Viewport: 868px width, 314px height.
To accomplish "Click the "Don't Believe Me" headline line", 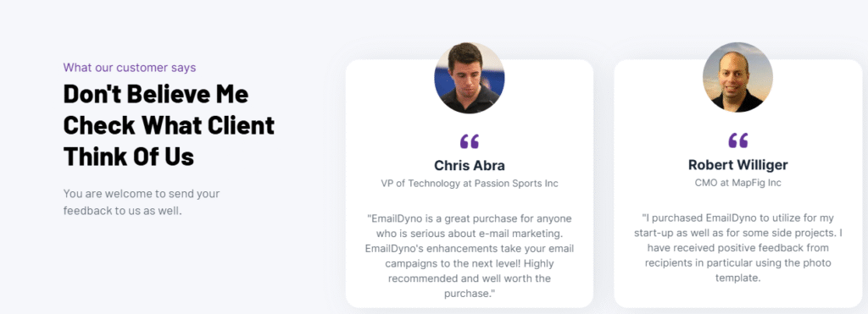I will tap(156, 94).
